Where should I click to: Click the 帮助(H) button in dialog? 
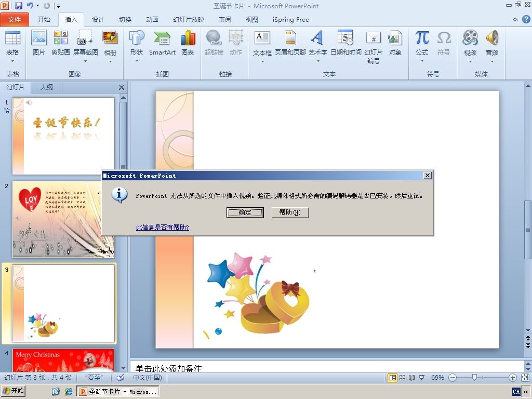tap(290, 212)
